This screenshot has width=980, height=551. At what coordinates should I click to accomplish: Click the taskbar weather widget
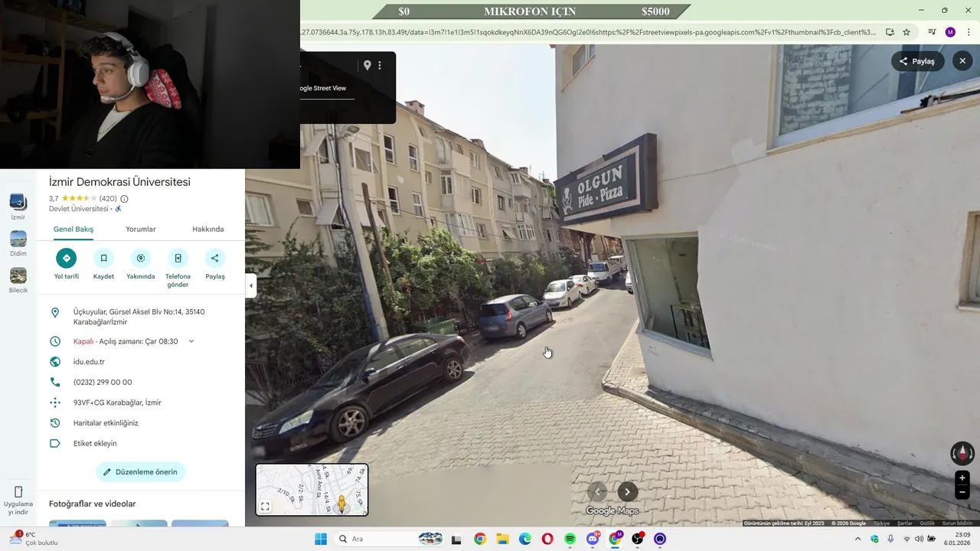pos(34,539)
